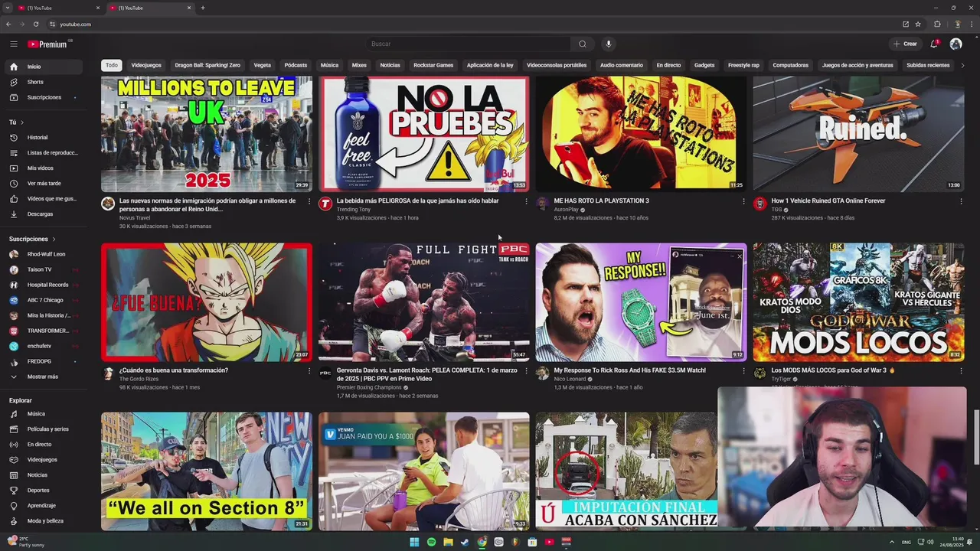The image size is (980, 551).
Task: Select the Todo filter chip
Action: (x=112, y=65)
